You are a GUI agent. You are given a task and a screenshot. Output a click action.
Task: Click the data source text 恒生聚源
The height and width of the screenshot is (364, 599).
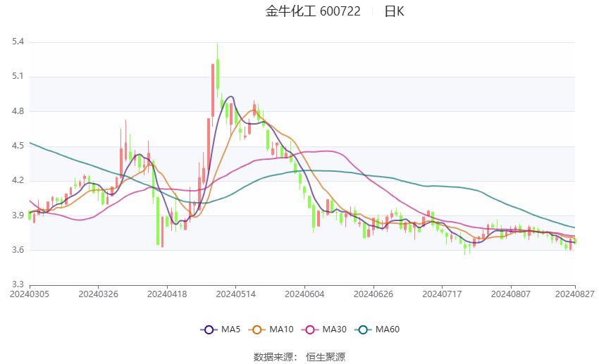pyautogui.click(x=326, y=357)
